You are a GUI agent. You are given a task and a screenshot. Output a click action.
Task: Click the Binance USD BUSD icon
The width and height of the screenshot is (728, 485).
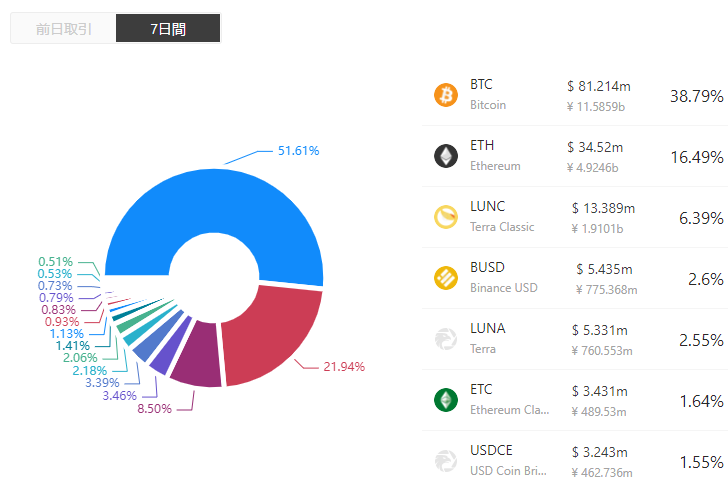(445, 278)
